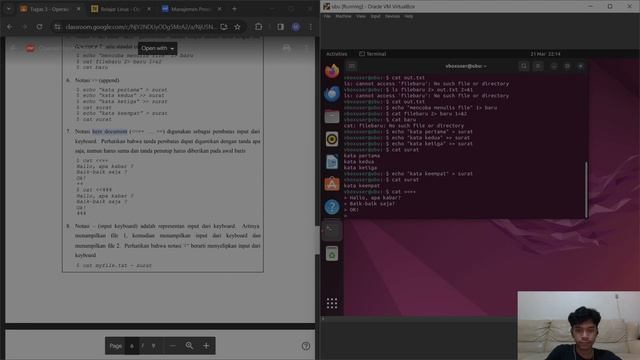Open the clock showing 21 Mar 22:14

click(545, 54)
